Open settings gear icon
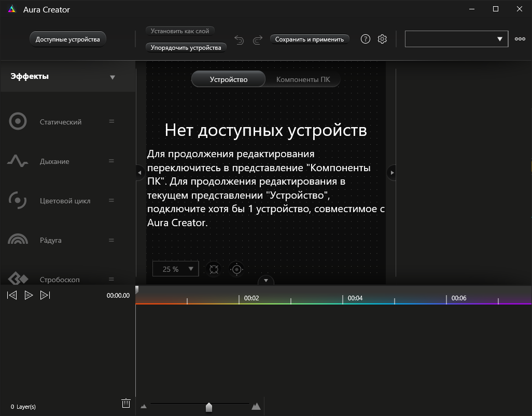This screenshot has height=416, width=532. [x=382, y=39]
